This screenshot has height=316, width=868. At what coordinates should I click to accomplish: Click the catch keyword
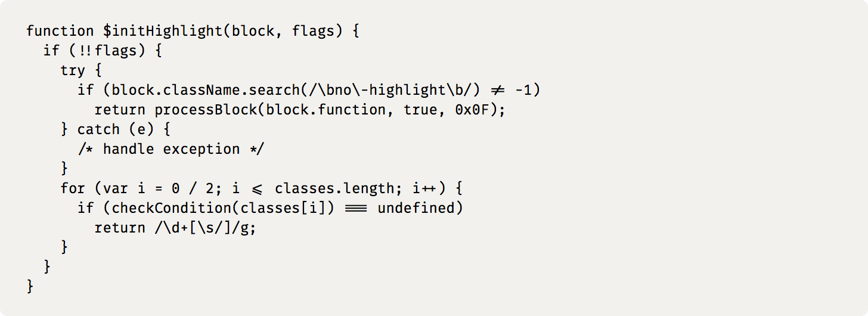pyautogui.click(x=98, y=129)
